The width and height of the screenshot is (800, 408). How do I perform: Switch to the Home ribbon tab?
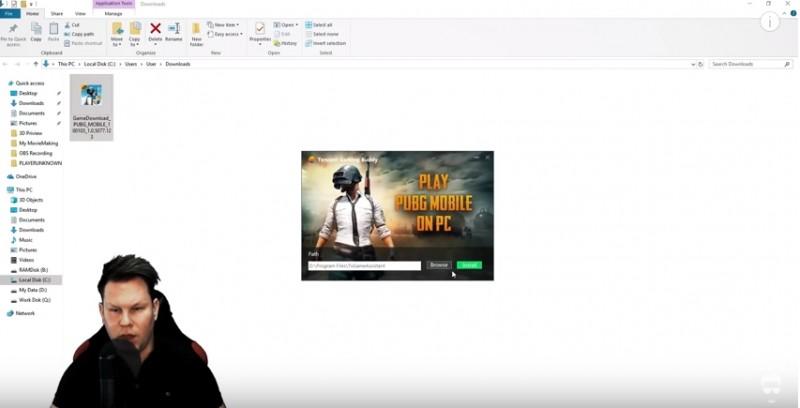point(32,14)
